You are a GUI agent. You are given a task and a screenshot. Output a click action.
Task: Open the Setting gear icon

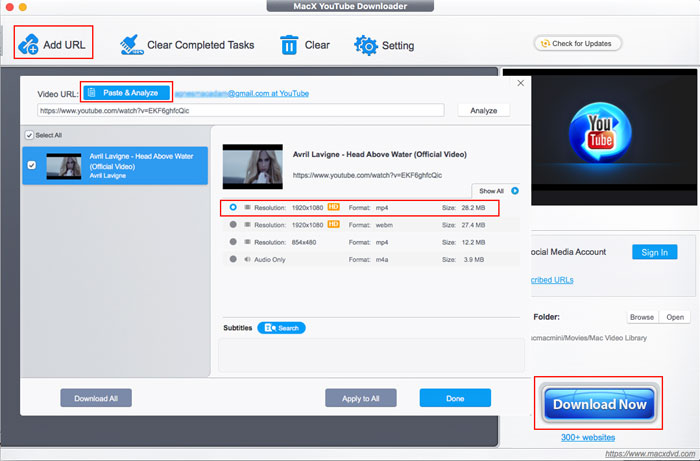pyautogui.click(x=366, y=45)
